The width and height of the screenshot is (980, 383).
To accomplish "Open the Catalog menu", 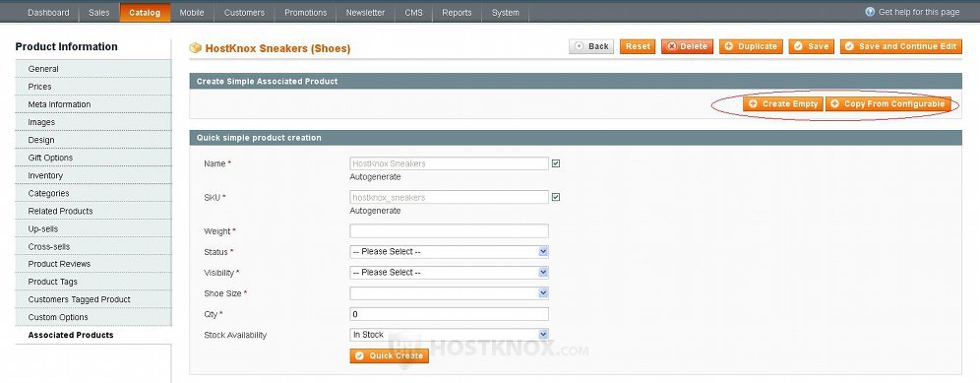I will [x=145, y=13].
